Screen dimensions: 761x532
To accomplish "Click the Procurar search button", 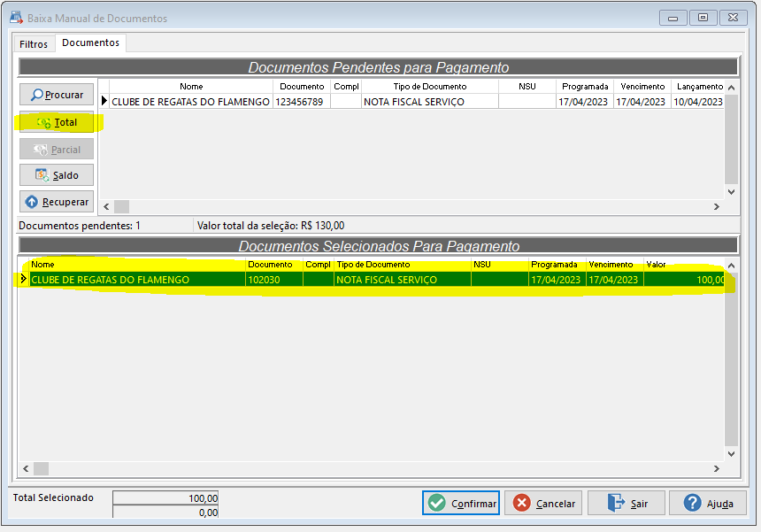I will coord(57,95).
